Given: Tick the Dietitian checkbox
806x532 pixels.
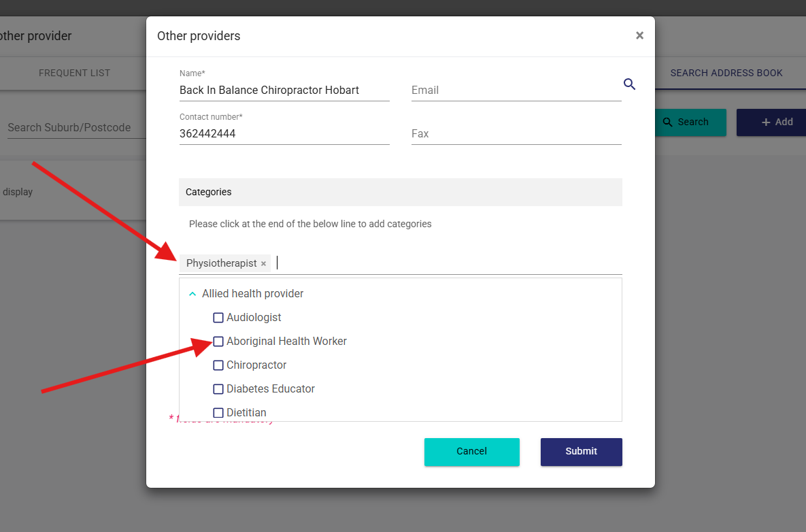Looking at the screenshot, I should (218, 413).
